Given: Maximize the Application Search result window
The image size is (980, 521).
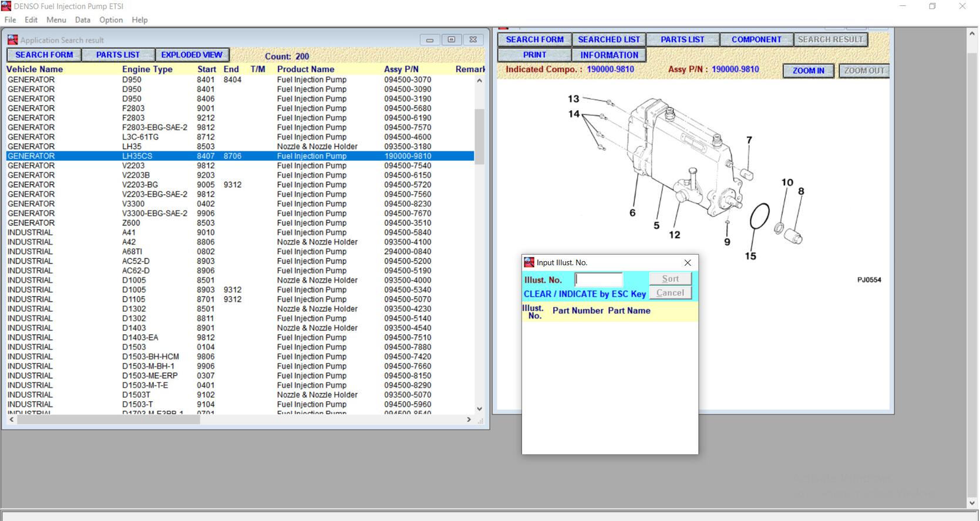Looking at the screenshot, I should pyautogui.click(x=451, y=40).
